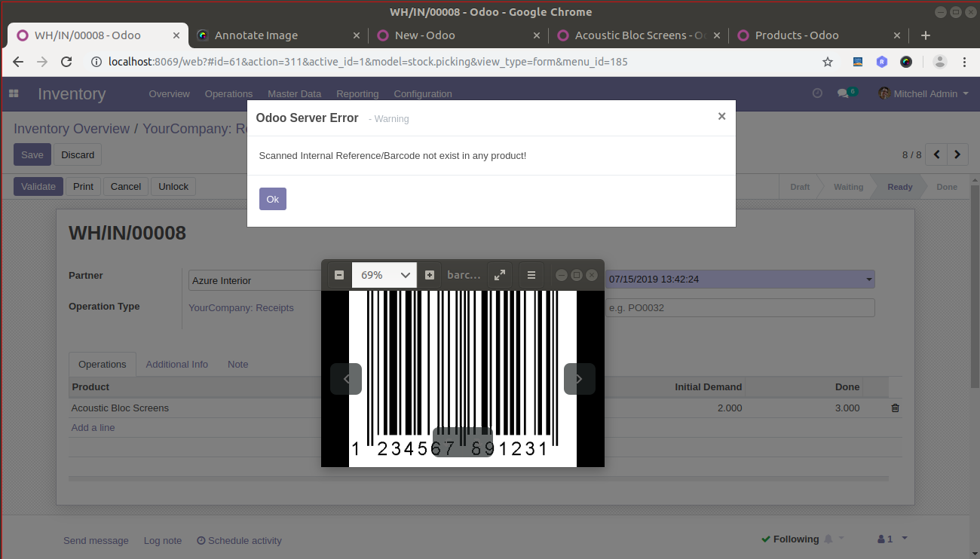Save the record
The height and width of the screenshot is (559, 980).
point(32,154)
